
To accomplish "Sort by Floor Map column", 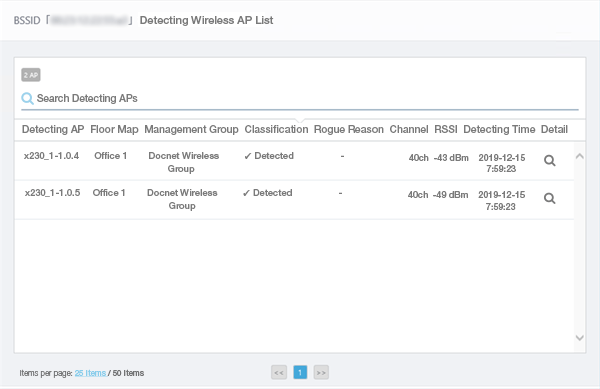I will click(114, 129).
